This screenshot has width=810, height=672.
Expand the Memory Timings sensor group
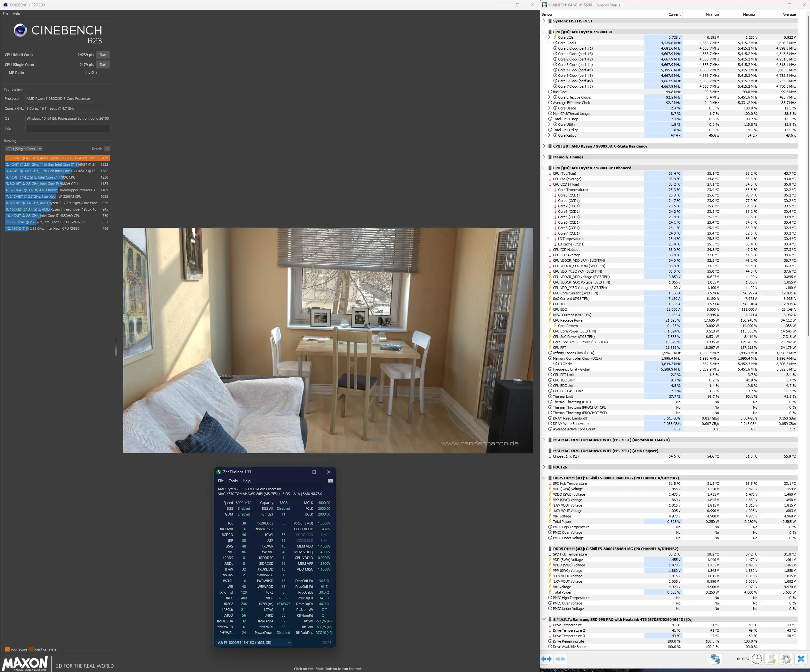544,157
